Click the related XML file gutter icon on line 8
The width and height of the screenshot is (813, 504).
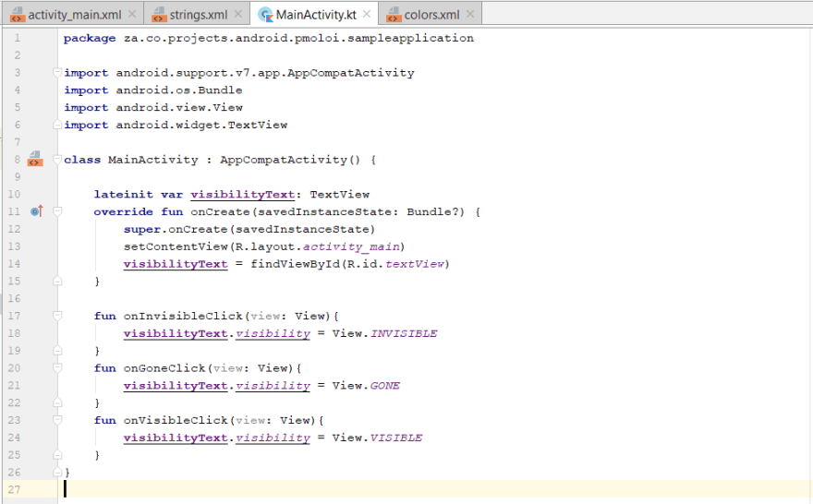point(35,159)
